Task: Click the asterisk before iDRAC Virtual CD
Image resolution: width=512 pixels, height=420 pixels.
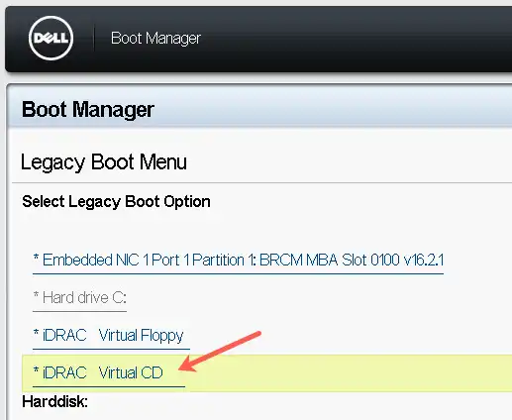Action: click(36, 370)
